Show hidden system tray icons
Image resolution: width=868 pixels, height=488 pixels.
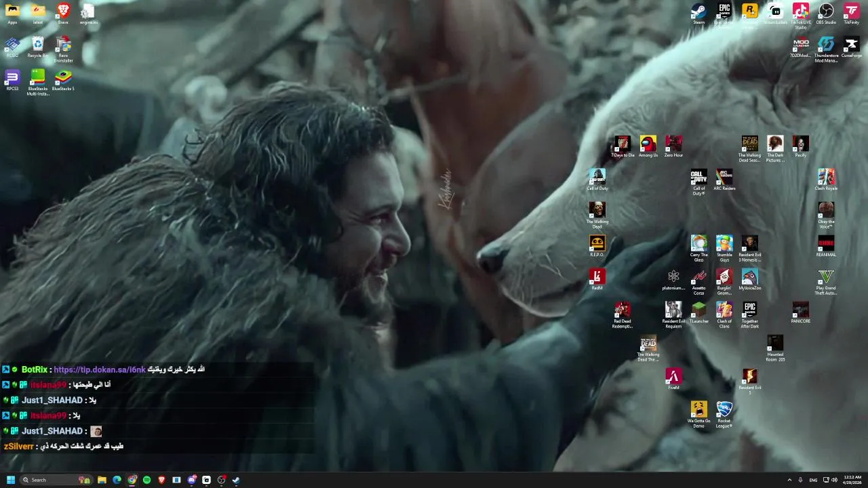point(789,480)
